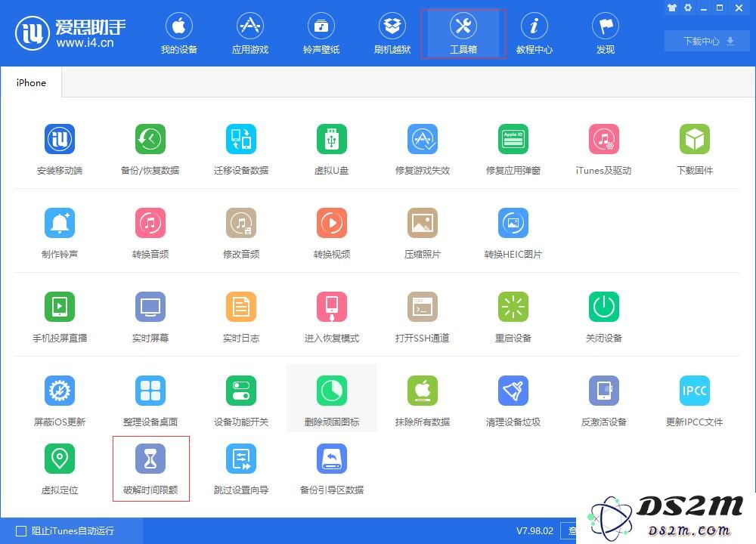Select 抹除所有数据 tool
The width and height of the screenshot is (756, 544).
point(423,401)
